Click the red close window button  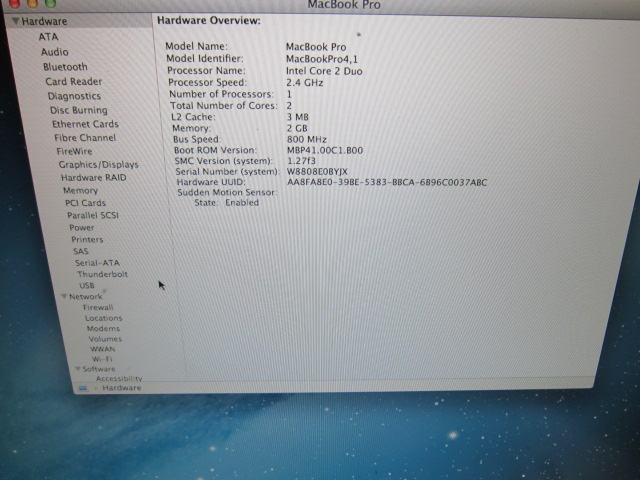tap(14, 3)
